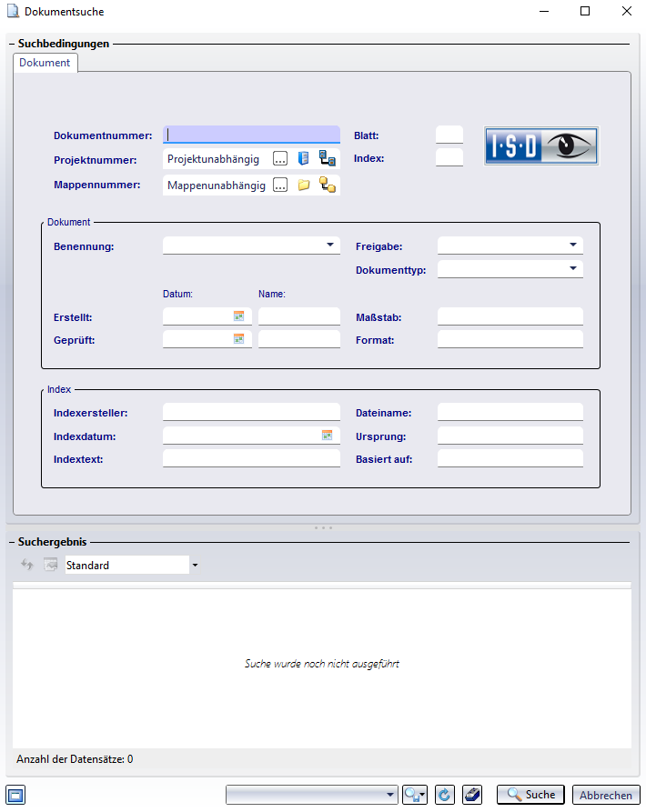The width and height of the screenshot is (646, 812).
Task: Focus the Dokumentnummer input field
Action: [252, 135]
